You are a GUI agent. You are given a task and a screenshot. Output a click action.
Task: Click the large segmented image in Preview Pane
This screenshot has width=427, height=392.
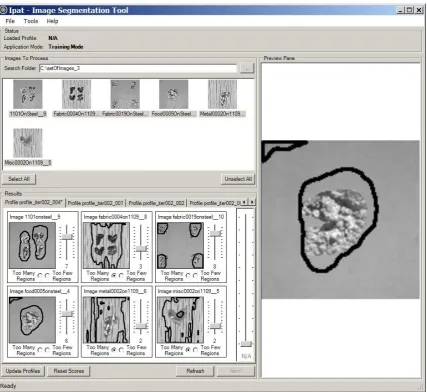click(x=340, y=219)
